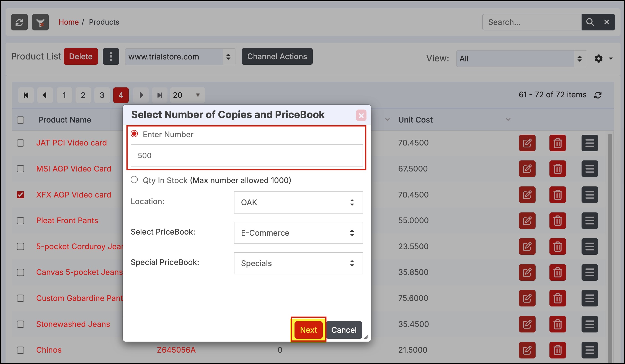Go to the last page with the arrow icon
Viewport: 625px width, 364px height.
159,95
